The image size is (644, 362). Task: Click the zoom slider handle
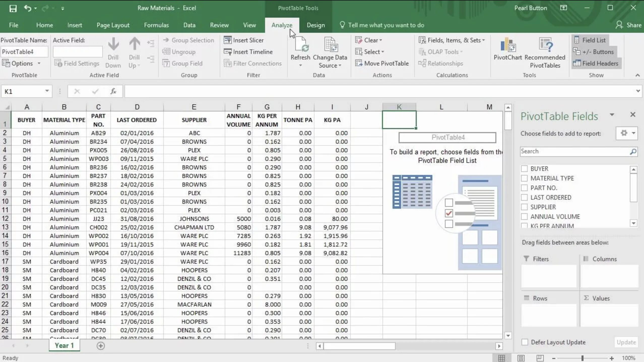click(x=582, y=358)
